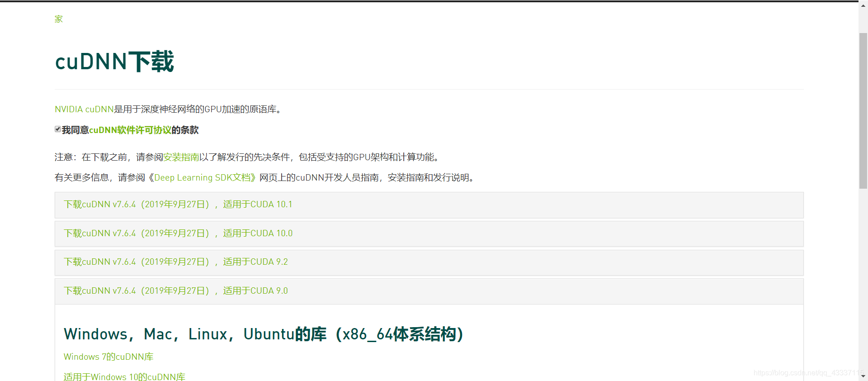
Task: Open the 安装指南 installation guide link
Action: coord(181,157)
